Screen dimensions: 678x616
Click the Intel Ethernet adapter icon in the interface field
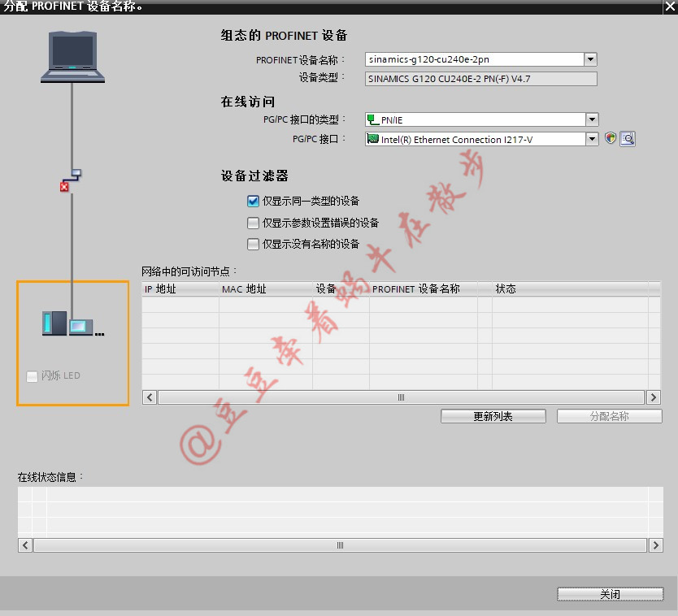pyautogui.click(x=372, y=138)
